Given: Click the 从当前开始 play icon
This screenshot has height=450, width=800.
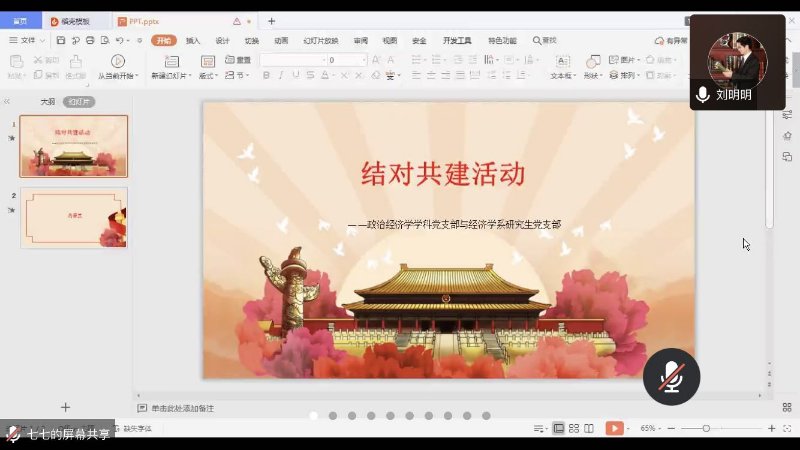Looking at the screenshot, I should pyautogui.click(x=118, y=62).
